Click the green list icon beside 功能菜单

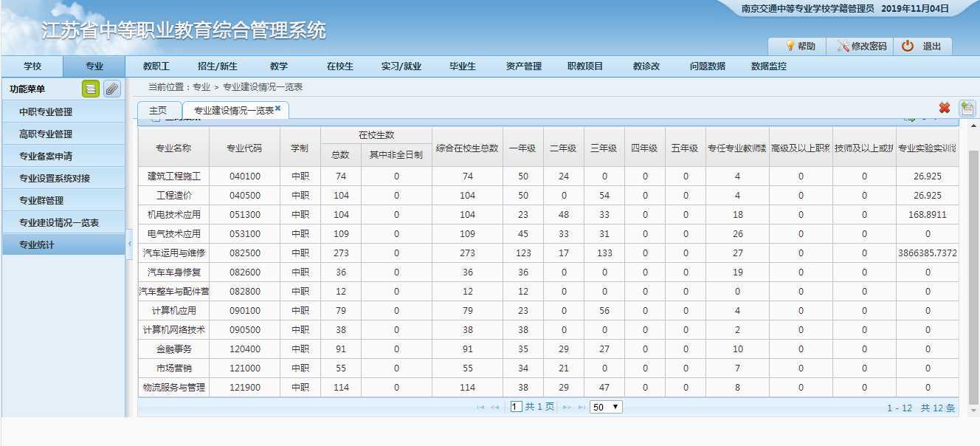pyautogui.click(x=90, y=89)
